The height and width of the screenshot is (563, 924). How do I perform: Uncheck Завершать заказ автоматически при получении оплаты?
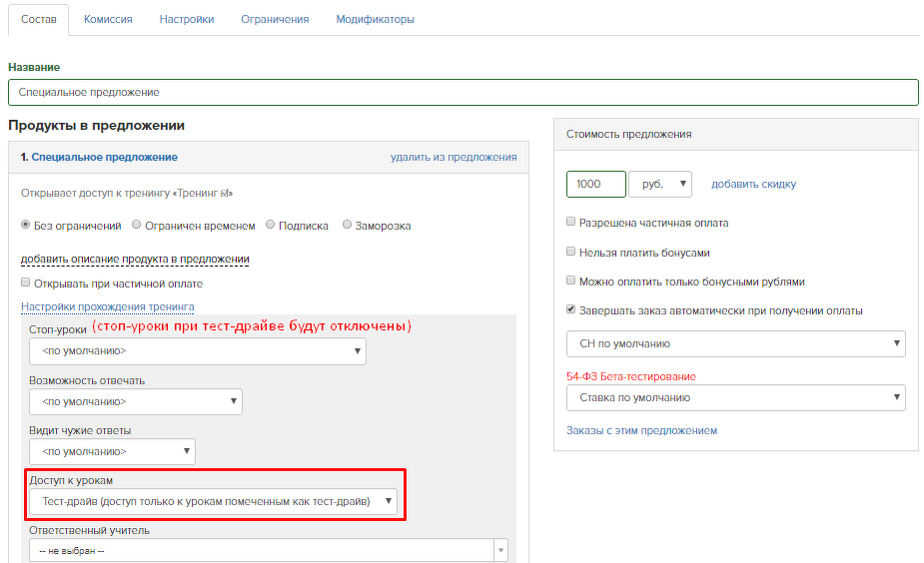pyautogui.click(x=570, y=309)
